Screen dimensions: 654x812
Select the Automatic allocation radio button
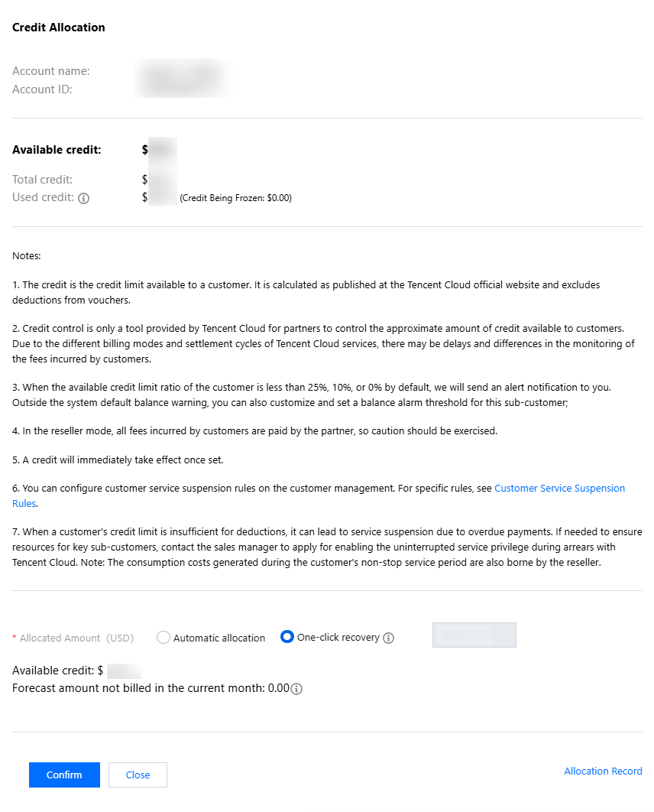point(163,638)
